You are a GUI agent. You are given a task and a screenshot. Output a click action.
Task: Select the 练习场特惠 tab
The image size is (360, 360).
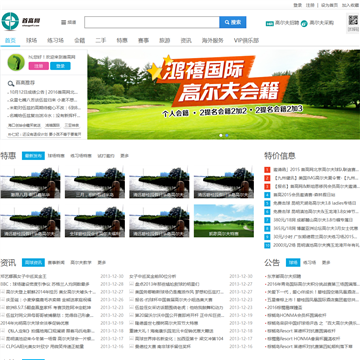pyautogui.click(x=81, y=156)
